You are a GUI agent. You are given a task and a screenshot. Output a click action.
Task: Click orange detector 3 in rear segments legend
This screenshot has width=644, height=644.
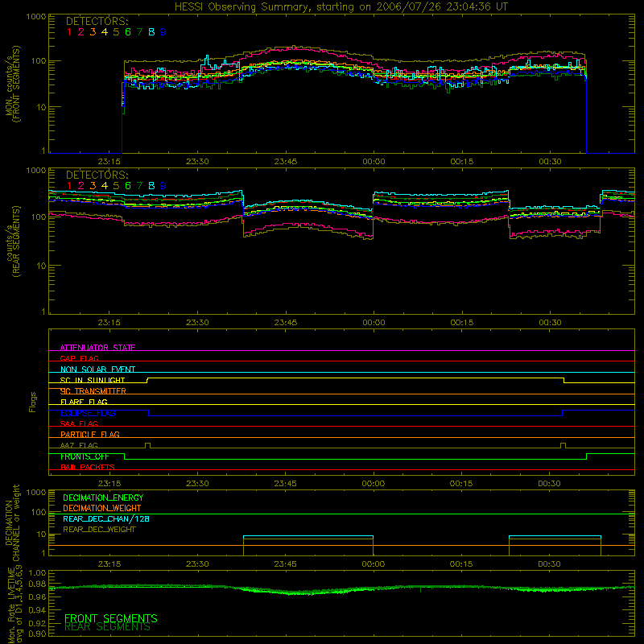(x=93, y=186)
